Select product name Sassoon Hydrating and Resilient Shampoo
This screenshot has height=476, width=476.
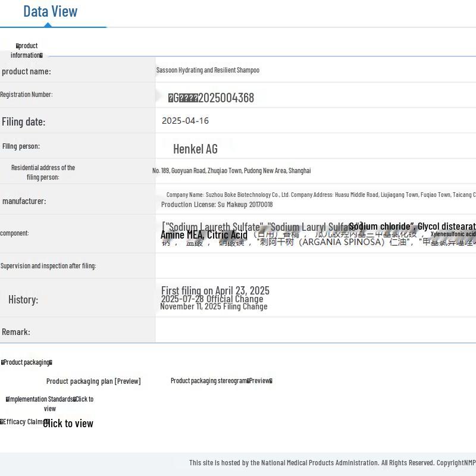click(208, 70)
